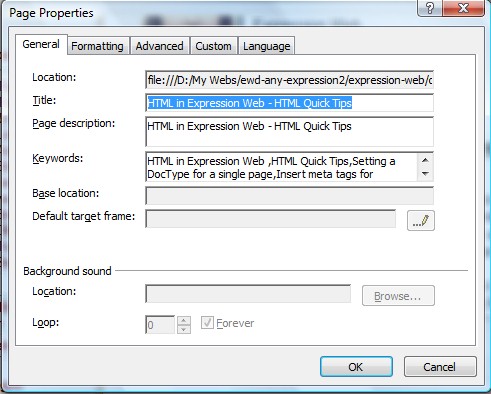Click the page Location file path field
Screen dimensions: 491x394
[289, 80]
